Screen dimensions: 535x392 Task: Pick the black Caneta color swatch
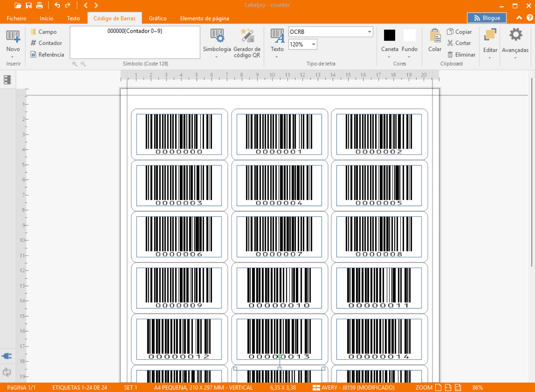tap(389, 35)
